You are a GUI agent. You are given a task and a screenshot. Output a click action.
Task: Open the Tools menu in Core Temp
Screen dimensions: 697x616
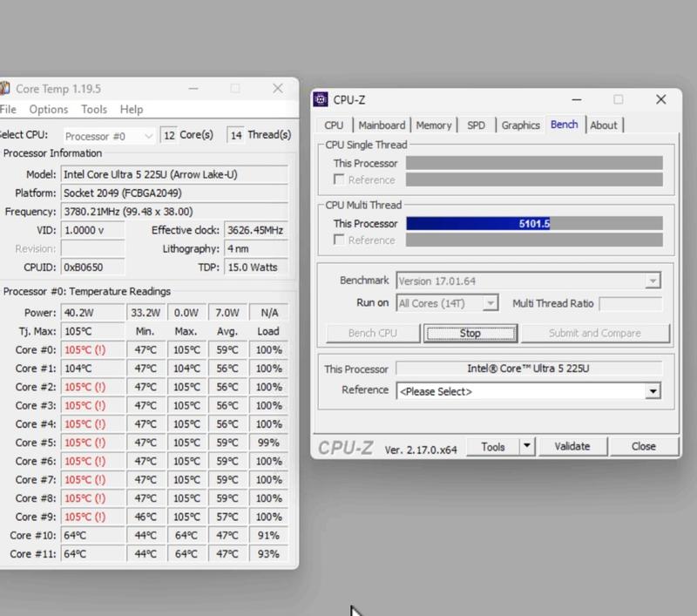94,109
